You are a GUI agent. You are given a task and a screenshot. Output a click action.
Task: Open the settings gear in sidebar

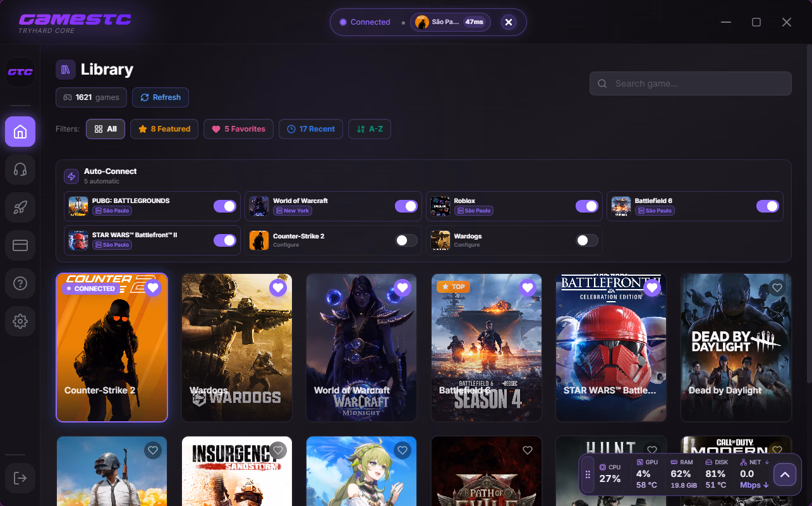(x=20, y=321)
